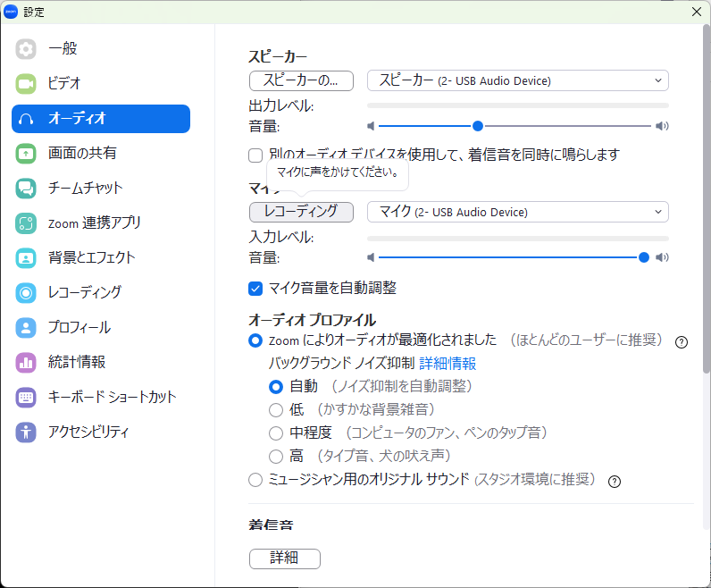Switch to 画面の共有 settings
The height and width of the screenshot is (588, 711).
(x=101, y=154)
